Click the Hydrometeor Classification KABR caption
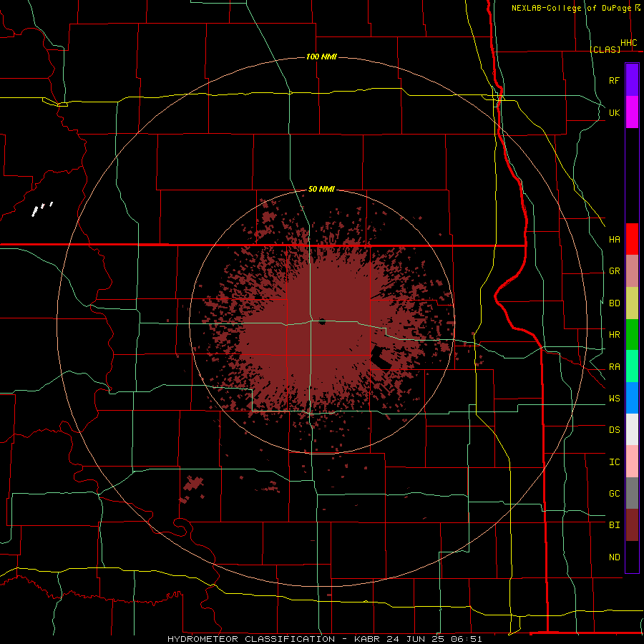The height and width of the screenshot is (644, 644). click(x=324, y=639)
